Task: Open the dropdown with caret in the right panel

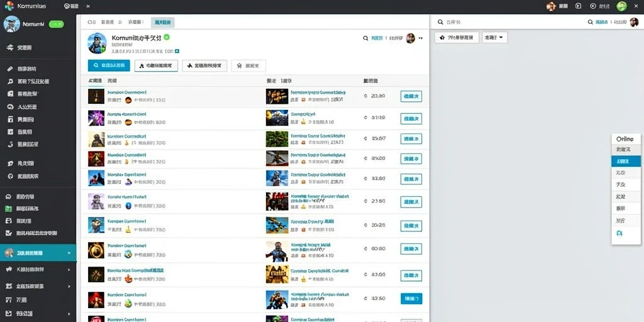Action: coord(494,37)
